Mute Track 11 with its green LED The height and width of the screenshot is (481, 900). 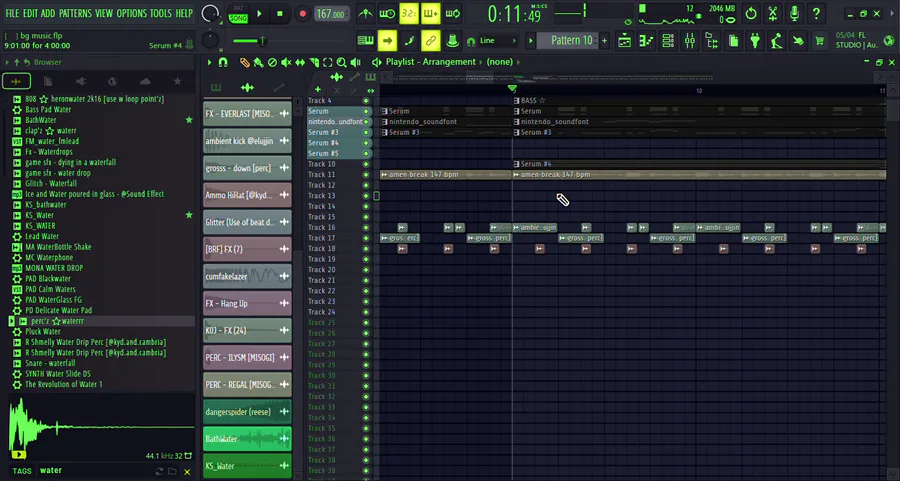(366, 174)
